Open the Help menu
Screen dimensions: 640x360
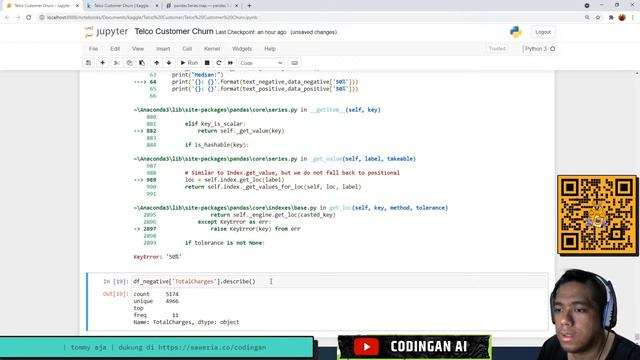(x=270, y=49)
